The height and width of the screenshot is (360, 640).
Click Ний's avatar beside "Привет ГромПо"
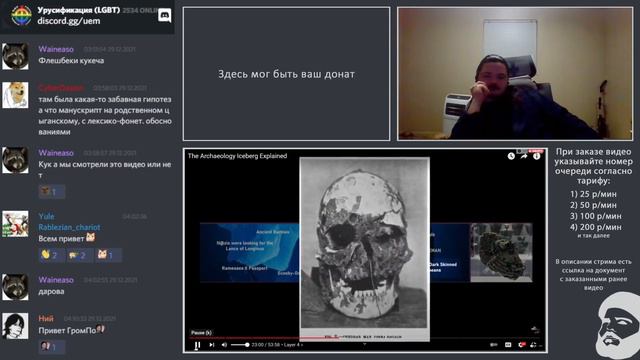coord(16,326)
